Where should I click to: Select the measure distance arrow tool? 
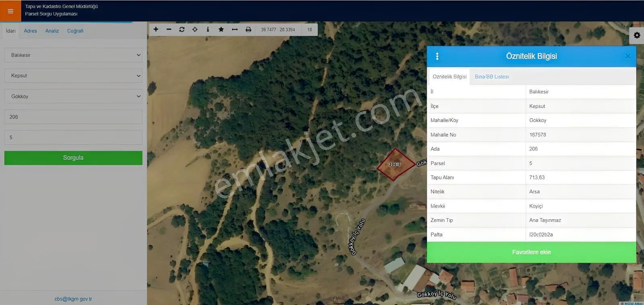click(x=235, y=29)
